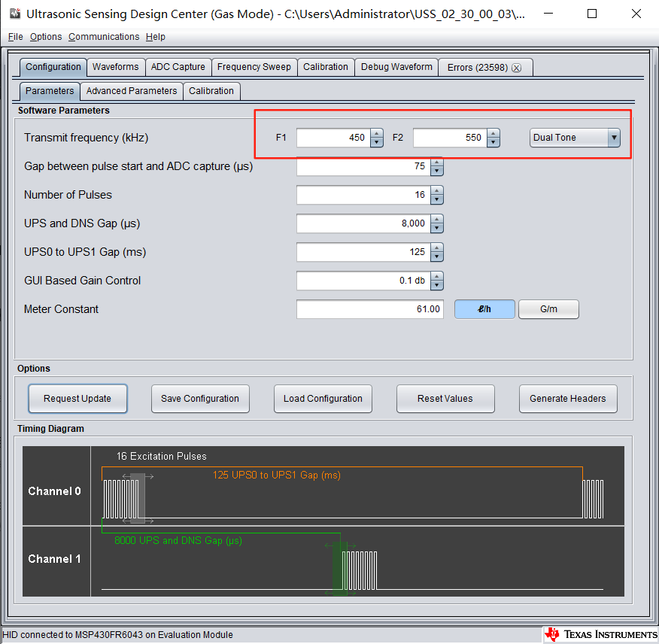Maximize the Design Center window
The image size is (659, 644).
pyautogui.click(x=592, y=14)
